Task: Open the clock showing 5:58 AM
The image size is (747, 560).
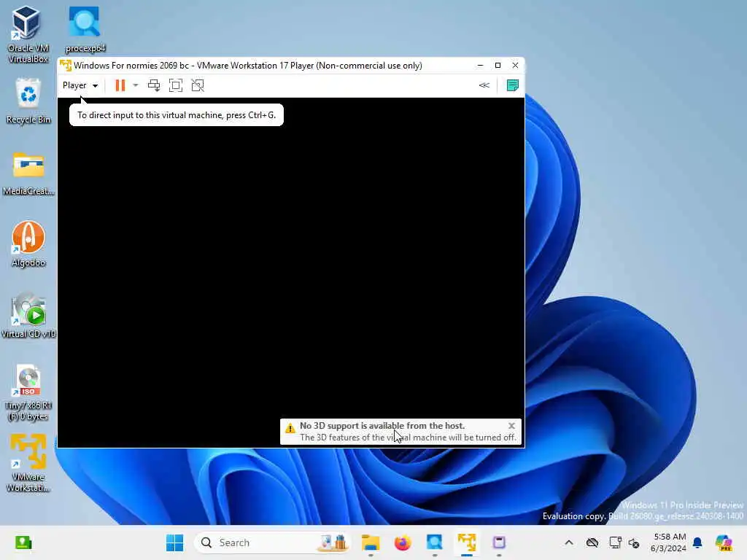Action: (668, 542)
